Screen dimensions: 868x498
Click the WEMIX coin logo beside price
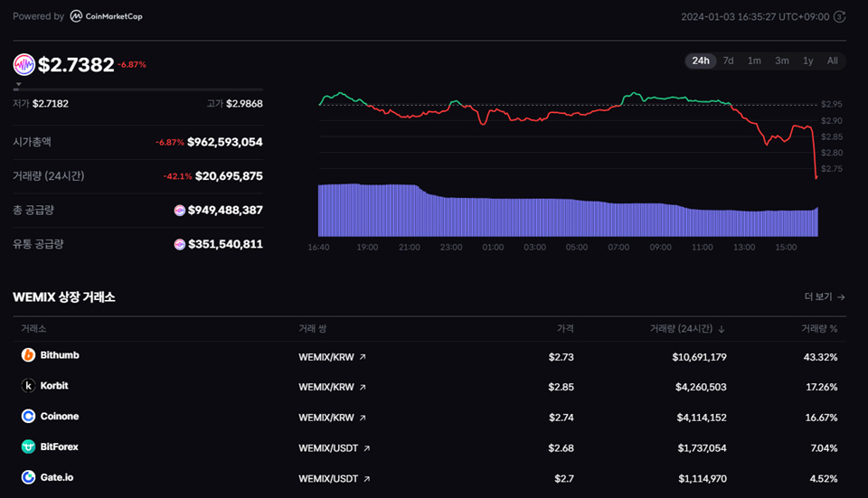tap(24, 64)
